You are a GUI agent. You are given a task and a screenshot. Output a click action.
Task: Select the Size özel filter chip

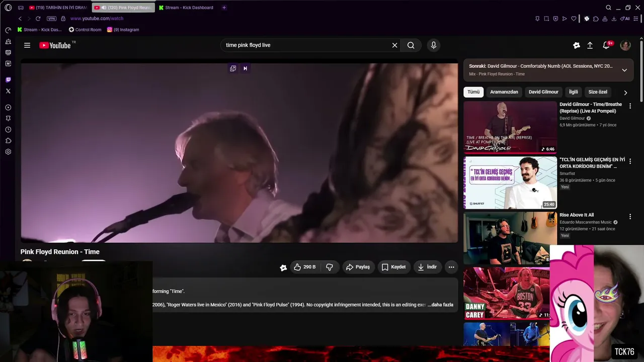pos(598,92)
